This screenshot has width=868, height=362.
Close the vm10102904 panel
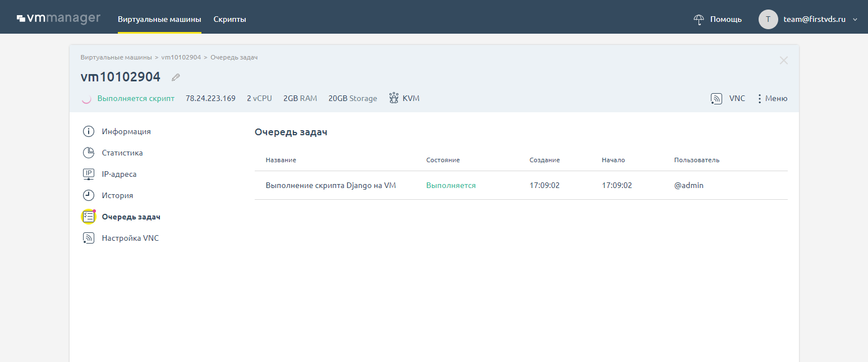pyautogui.click(x=784, y=61)
